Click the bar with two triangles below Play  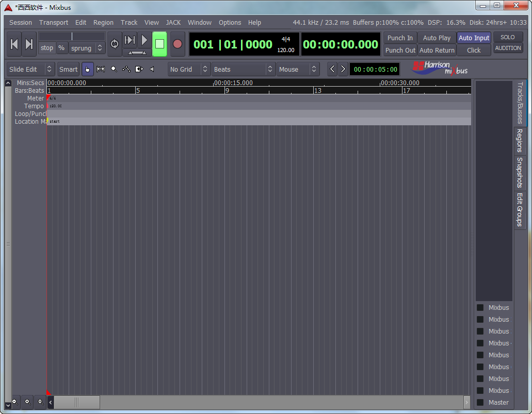point(137,53)
